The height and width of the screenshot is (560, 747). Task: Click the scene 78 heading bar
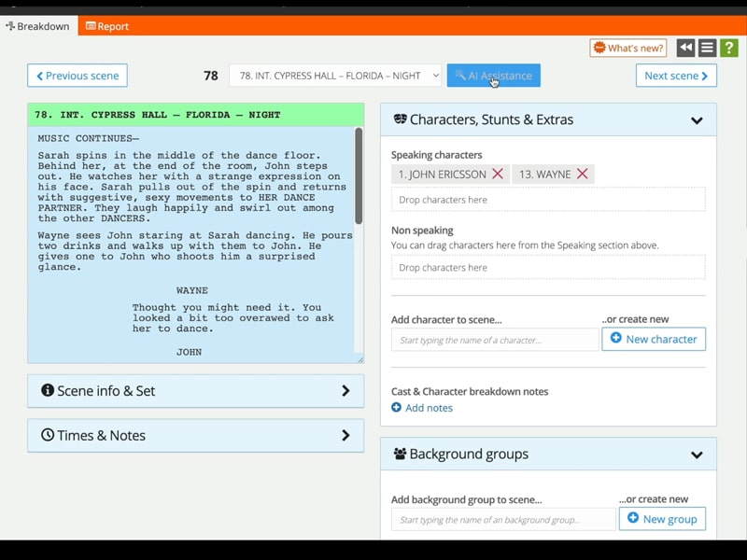196,115
